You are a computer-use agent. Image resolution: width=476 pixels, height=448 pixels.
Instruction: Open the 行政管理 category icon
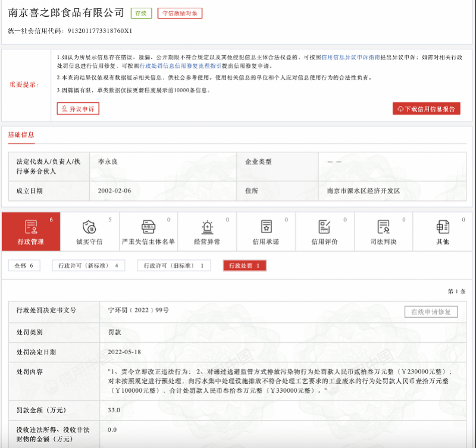[x=31, y=227]
